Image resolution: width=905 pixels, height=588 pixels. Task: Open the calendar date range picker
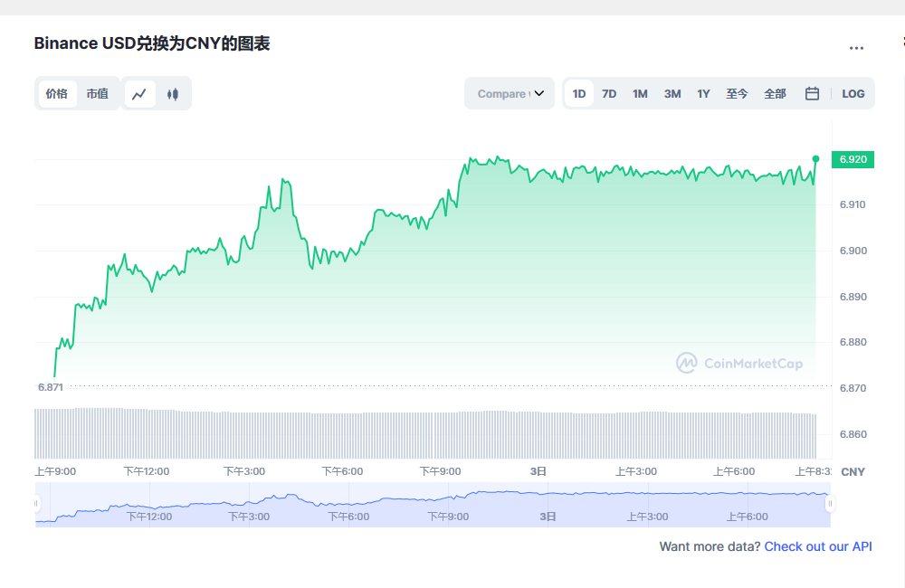pyautogui.click(x=812, y=93)
